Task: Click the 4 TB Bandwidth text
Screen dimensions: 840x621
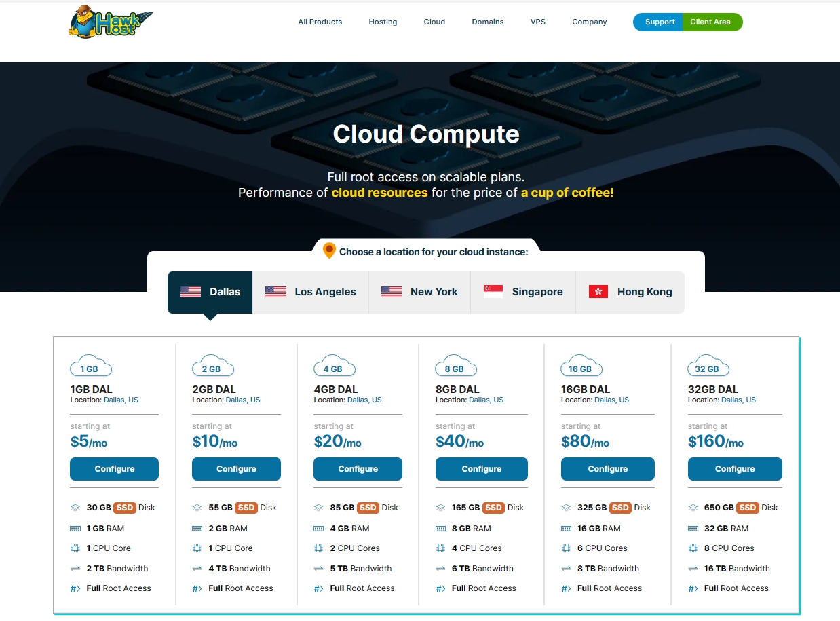Action: pos(240,569)
